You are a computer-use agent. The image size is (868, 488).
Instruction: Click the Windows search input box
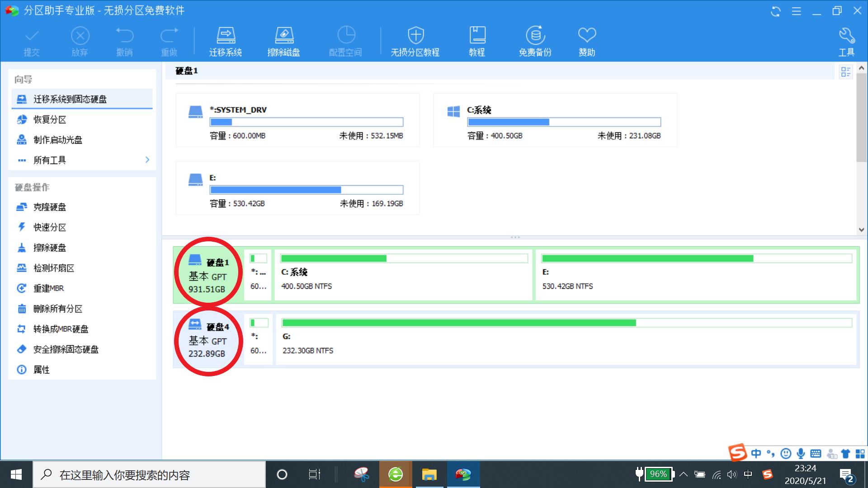(x=149, y=475)
